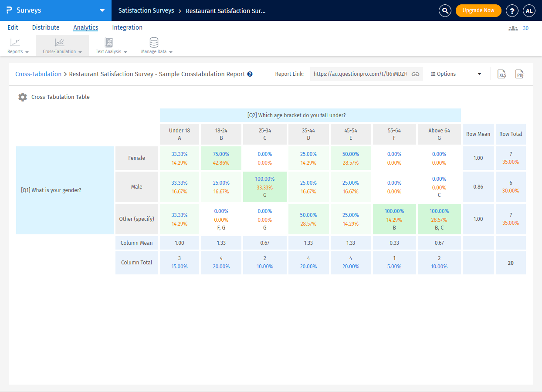Go to the Edit tab
This screenshot has width=542, height=392.
click(x=13, y=27)
